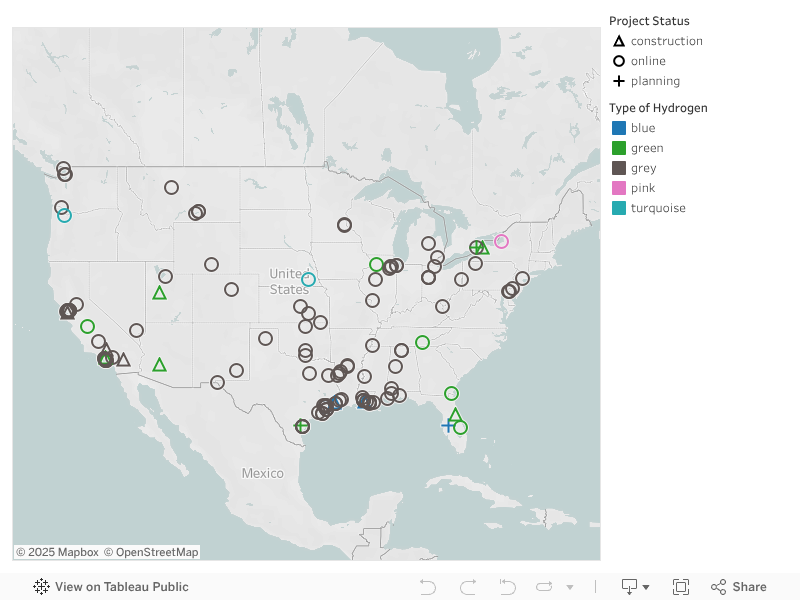Click the blue plus marker in Florida

coord(447,426)
